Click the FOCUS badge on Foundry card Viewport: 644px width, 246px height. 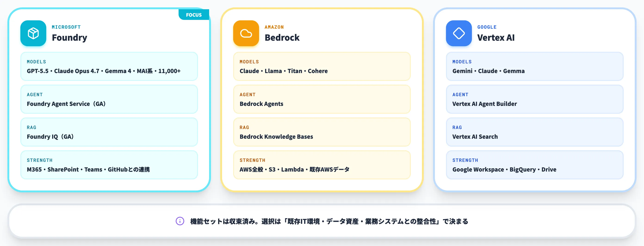click(x=194, y=15)
